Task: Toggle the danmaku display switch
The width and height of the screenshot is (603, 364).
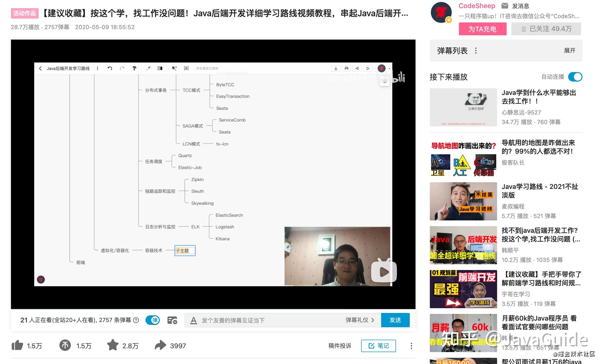Action: coord(153,320)
